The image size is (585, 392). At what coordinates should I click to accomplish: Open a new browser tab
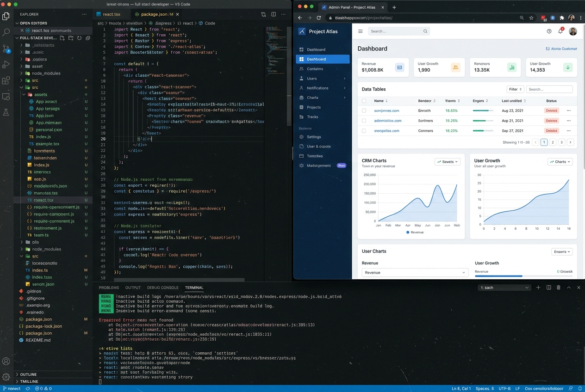(x=394, y=7)
